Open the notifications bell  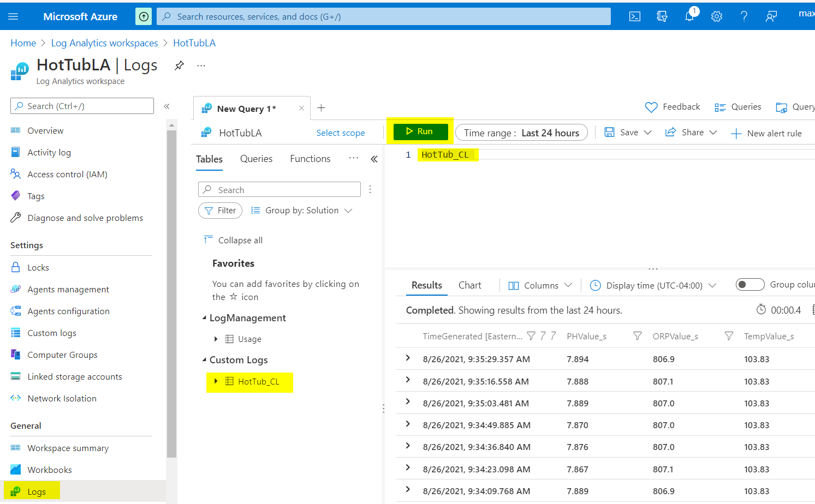coord(689,16)
